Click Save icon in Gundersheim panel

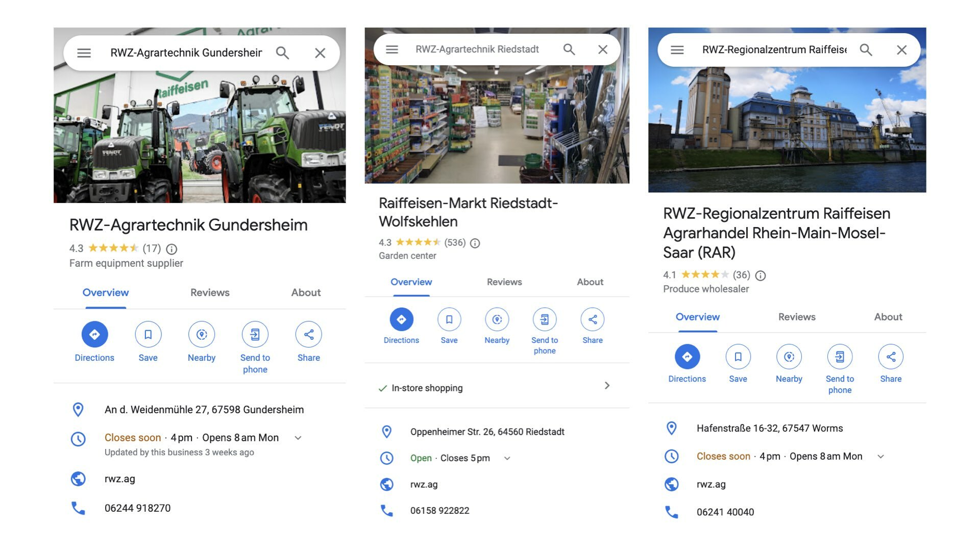click(148, 335)
